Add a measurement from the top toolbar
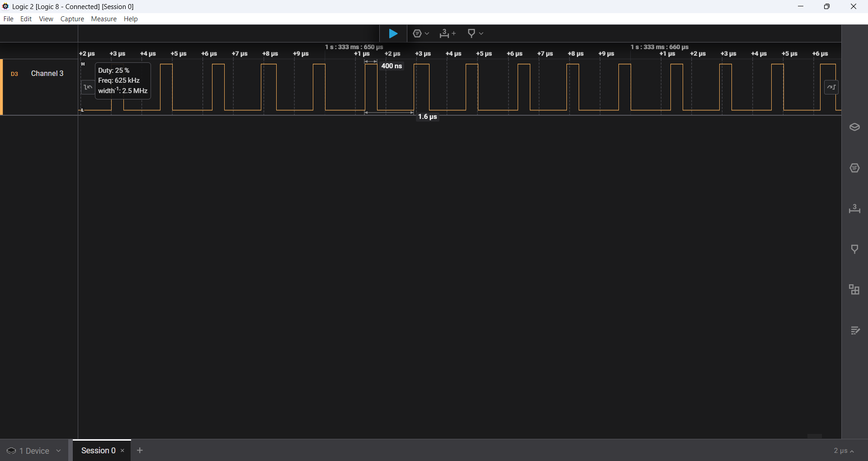Screen dimensions: 868x461 point(448,33)
